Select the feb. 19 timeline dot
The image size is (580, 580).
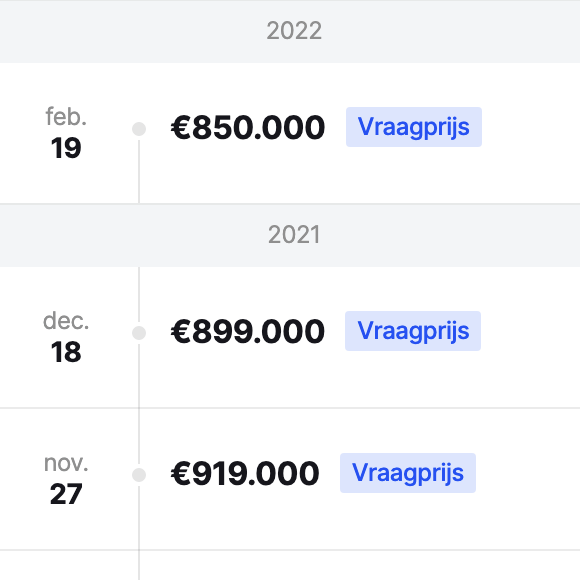pos(139,129)
